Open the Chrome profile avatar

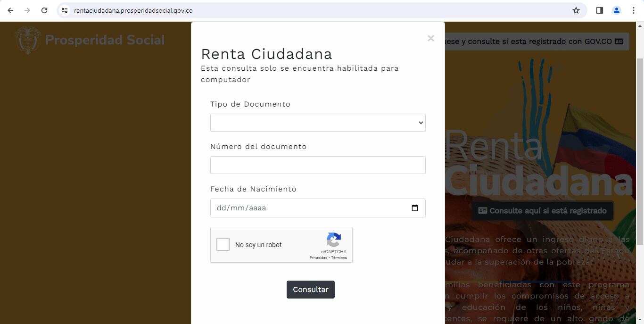[x=616, y=10]
